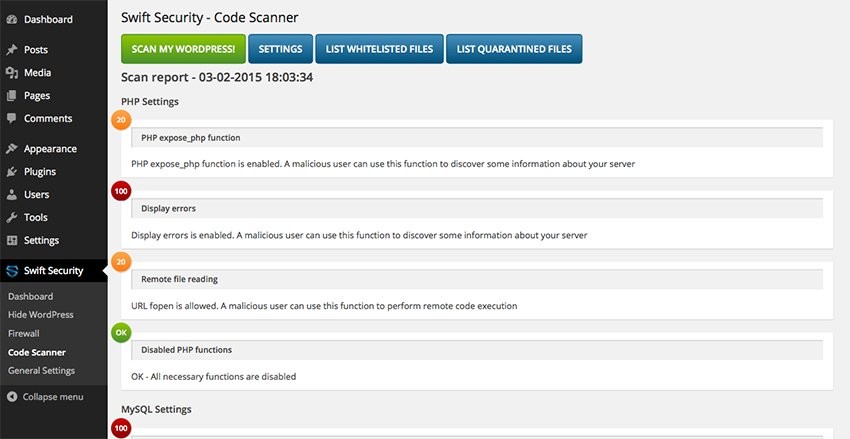
Task: Open the Settings button in Code Scanner
Action: [x=280, y=49]
